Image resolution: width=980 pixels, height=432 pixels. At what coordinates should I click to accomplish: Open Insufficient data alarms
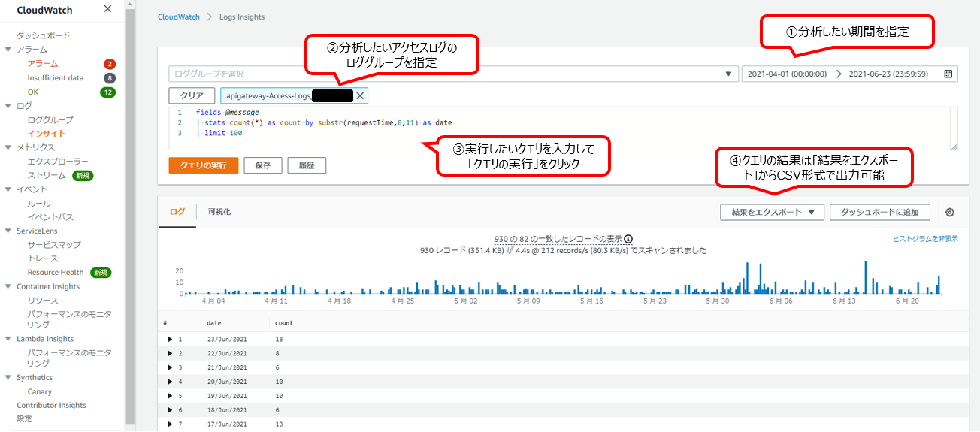(x=56, y=78)
